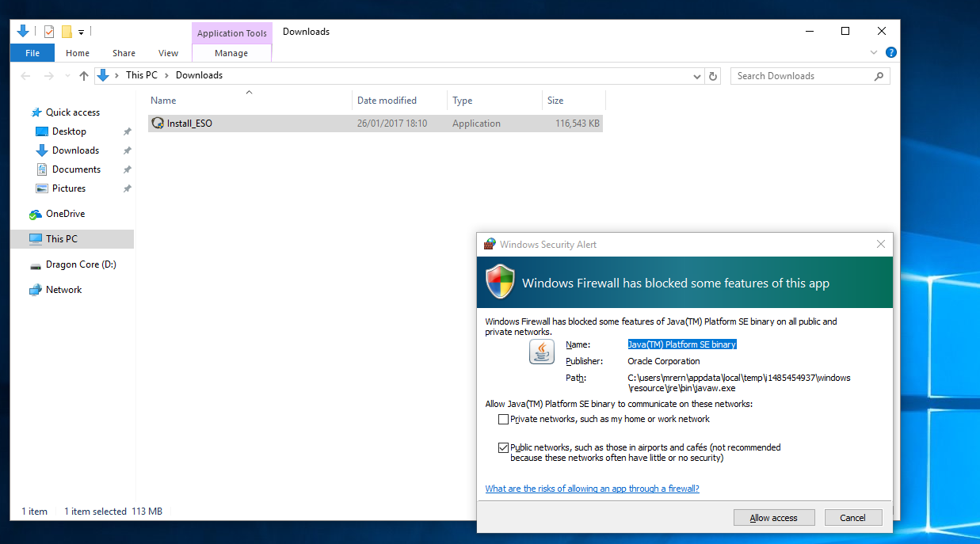Click the pin icon next to Documents
The height and width of the screenshot is (544, 980).
point(127,169)
